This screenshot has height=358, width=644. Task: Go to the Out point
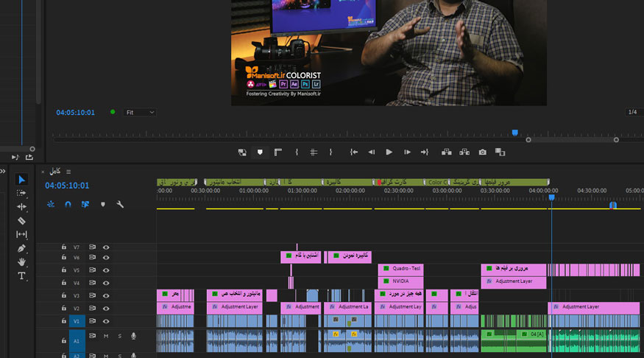425,152
